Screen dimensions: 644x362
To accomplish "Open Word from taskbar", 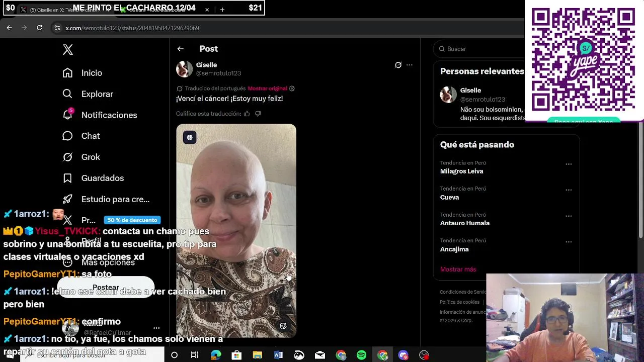I will [x=278, y=355].
